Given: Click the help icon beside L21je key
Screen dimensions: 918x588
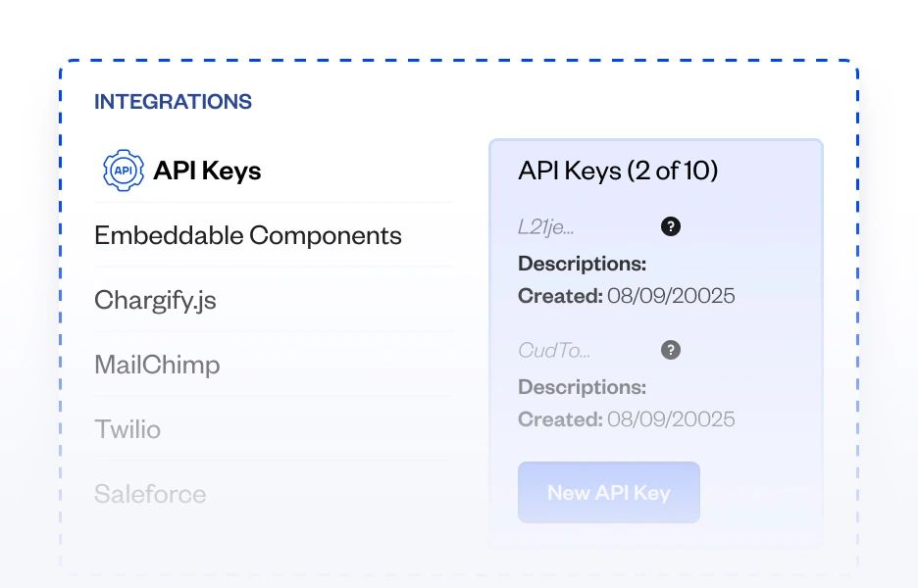Looking at the screenshot, I should 671,226.
